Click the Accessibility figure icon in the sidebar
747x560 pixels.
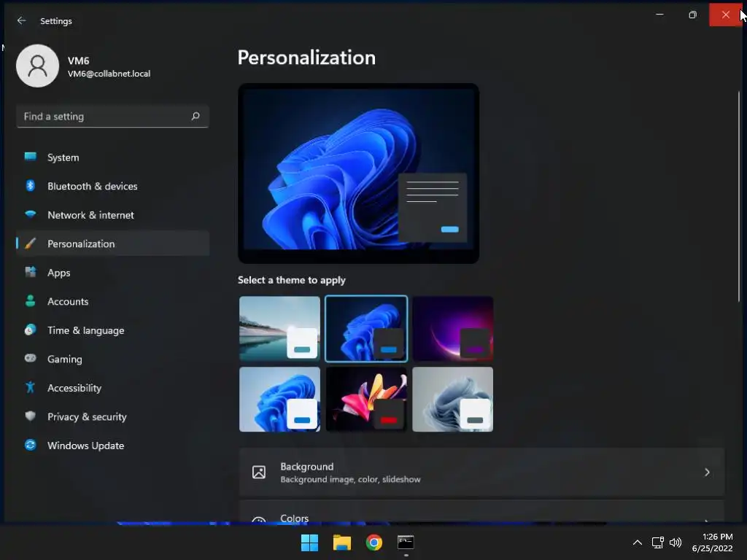click(31, 387)
